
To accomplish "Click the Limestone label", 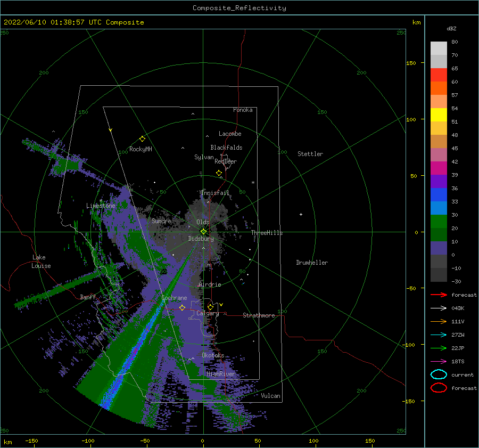I will tap(101, 206).
